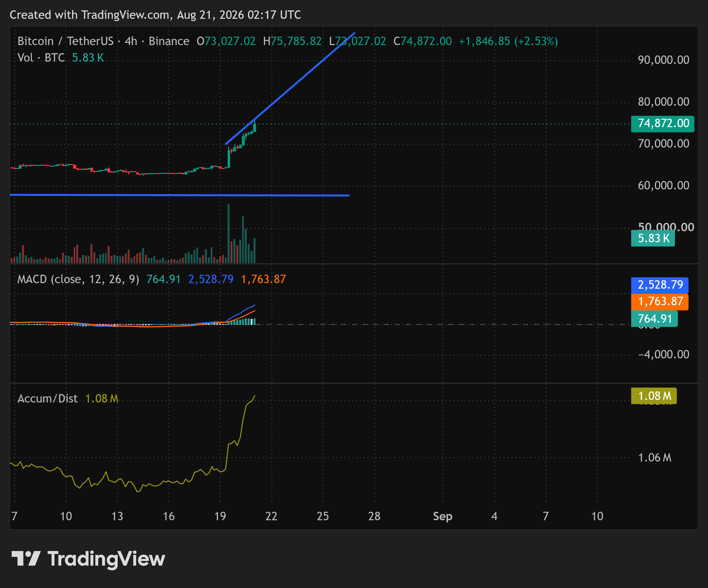Image resolution: width=708 pixels, height=588 pixels.
Task: Click the 1.06 M axis label
Action: pos(655,458)
